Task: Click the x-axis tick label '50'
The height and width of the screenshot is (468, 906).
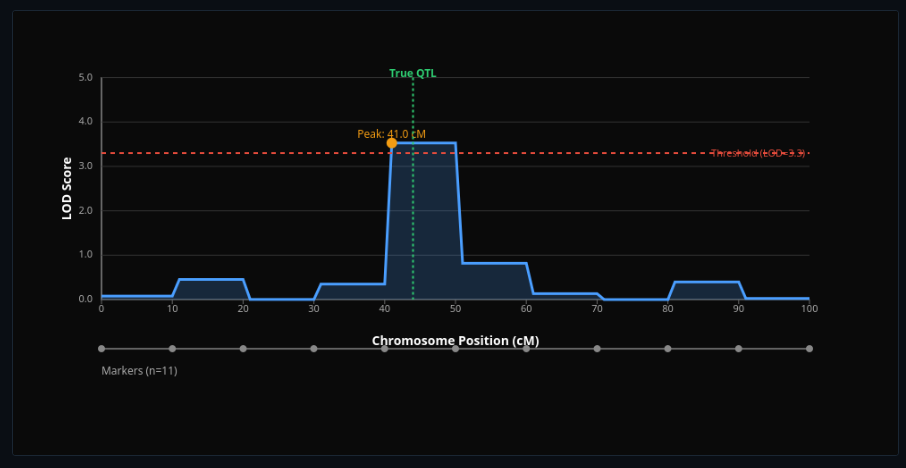Action: coord(455,309)
